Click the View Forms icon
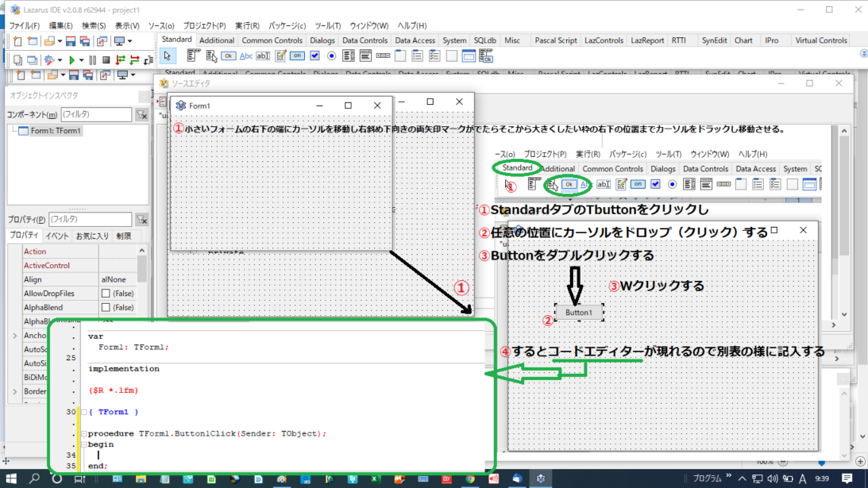868x488 pixels. (32, 60)
